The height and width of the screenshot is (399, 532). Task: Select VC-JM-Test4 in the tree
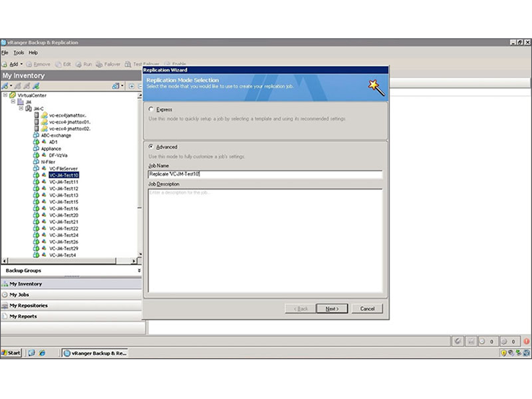point(63,255)
